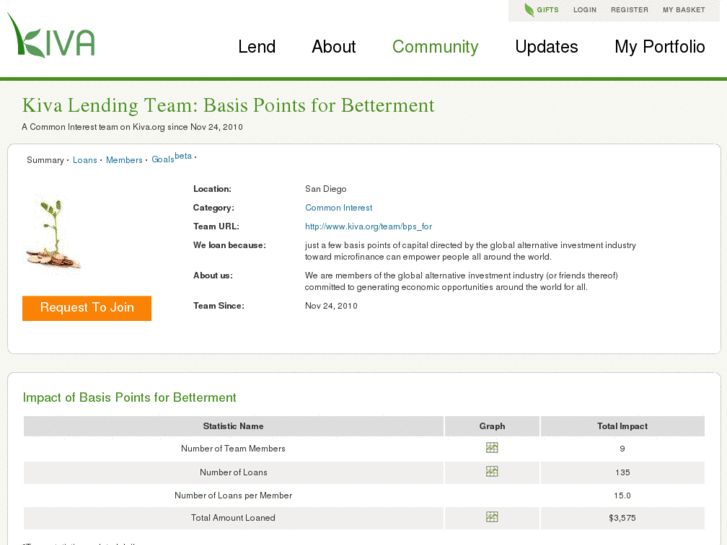
Task: Open My Basket
Action: coord(683,10)
